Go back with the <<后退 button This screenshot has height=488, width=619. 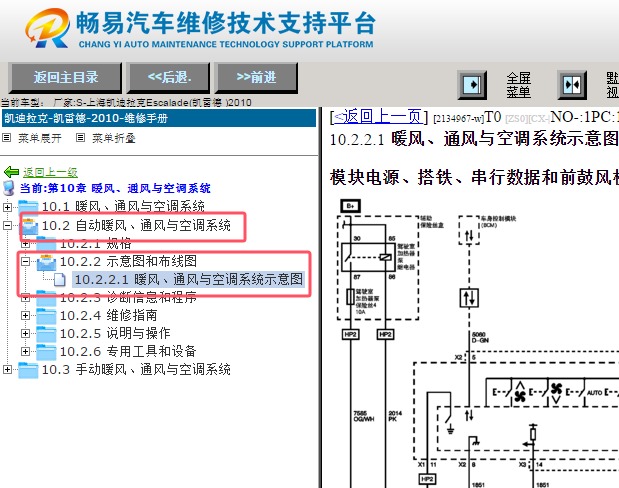pyautogui.click(x=169, y=77)
